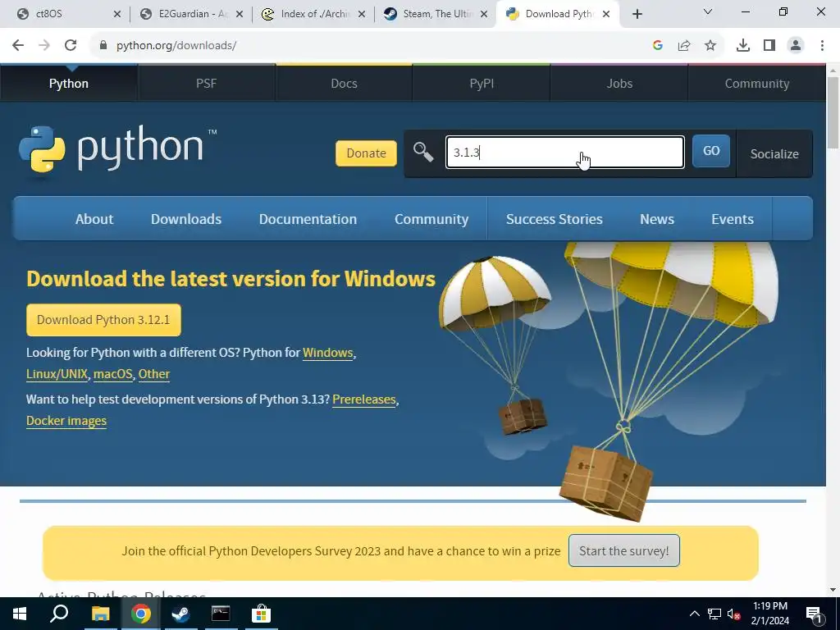
Task: Reload the python.org page
Action: click(71, 46)
